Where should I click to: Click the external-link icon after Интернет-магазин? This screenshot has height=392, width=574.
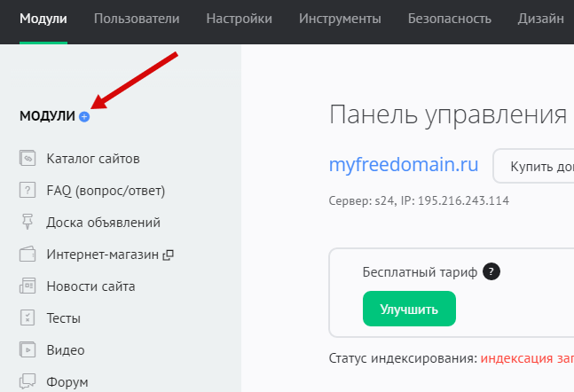[169, 255]
